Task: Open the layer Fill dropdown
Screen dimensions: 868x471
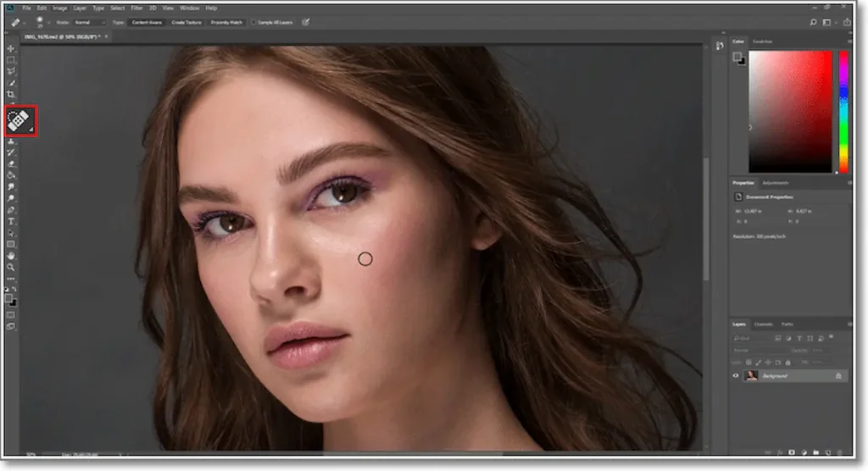Action: (x=820, y=363)
